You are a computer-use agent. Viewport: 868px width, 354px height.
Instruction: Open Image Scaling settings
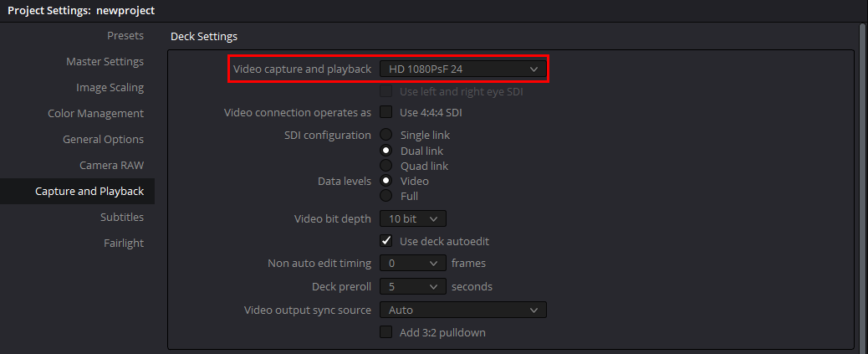(x=110, y=88)
